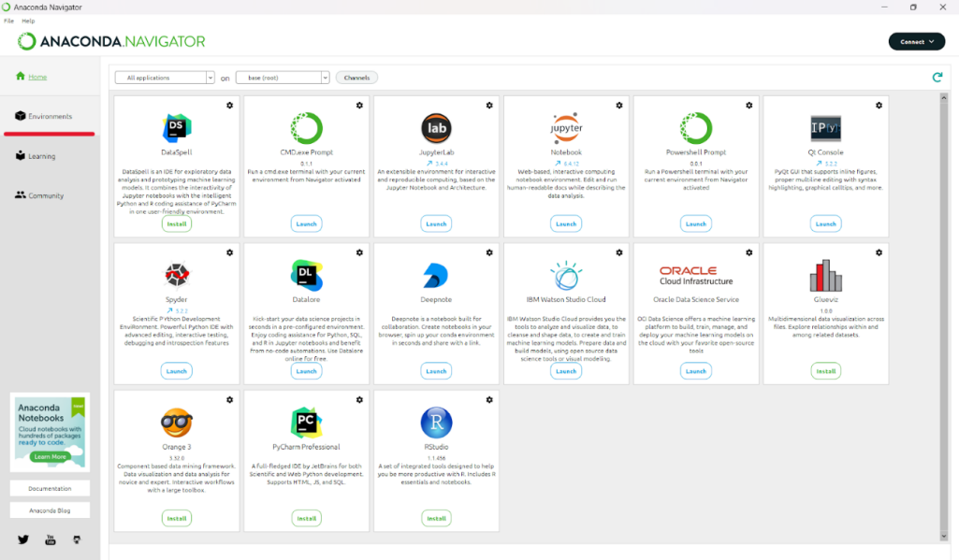This screenshot has height=560, width=959.
Task: Launch Spyder
Action: click(x=177, y=371)
